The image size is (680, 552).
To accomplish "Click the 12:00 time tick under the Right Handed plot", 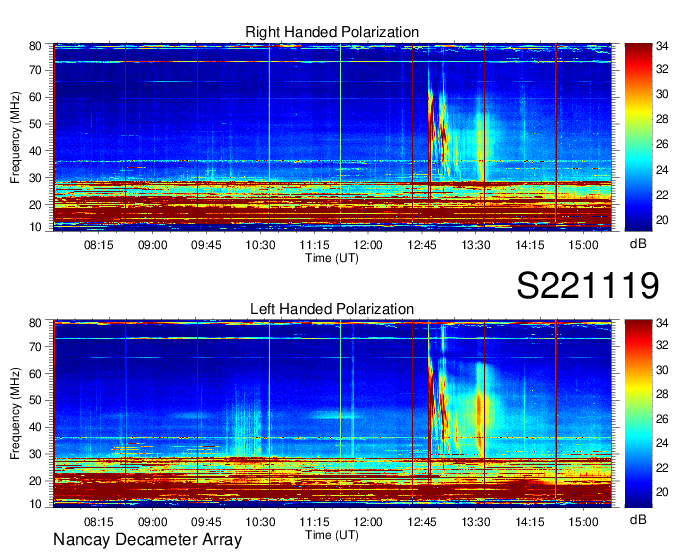I will click(368, 245).
